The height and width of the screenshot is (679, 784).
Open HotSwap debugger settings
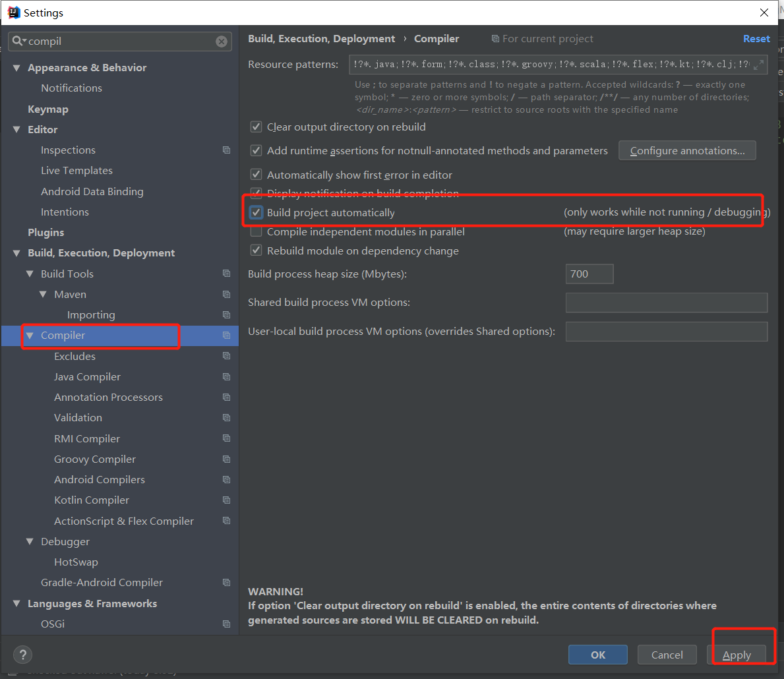76,562
